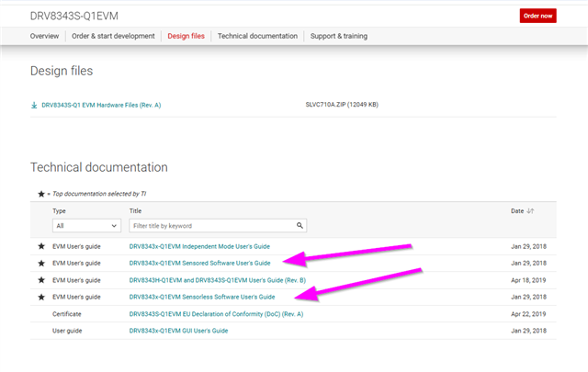
Task: Click the download icon beside Hardware Files
Action: (x=34, y=105)
